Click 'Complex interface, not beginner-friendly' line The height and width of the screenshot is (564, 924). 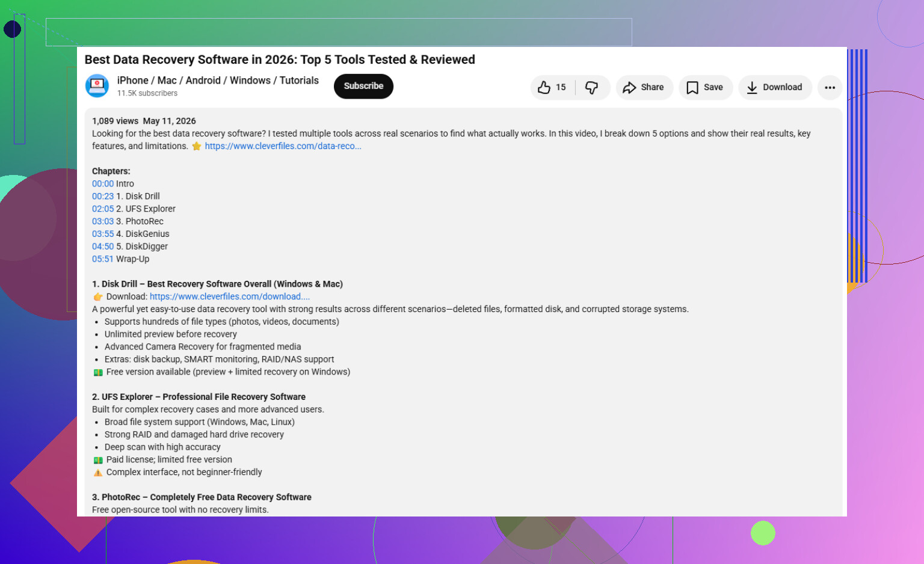pos(184,473)
